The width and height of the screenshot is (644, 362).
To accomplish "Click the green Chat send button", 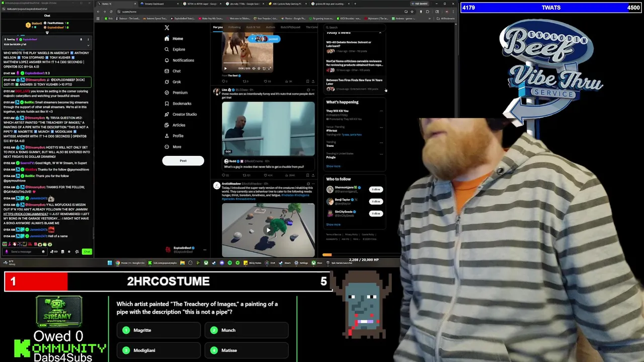I will 87,251.
